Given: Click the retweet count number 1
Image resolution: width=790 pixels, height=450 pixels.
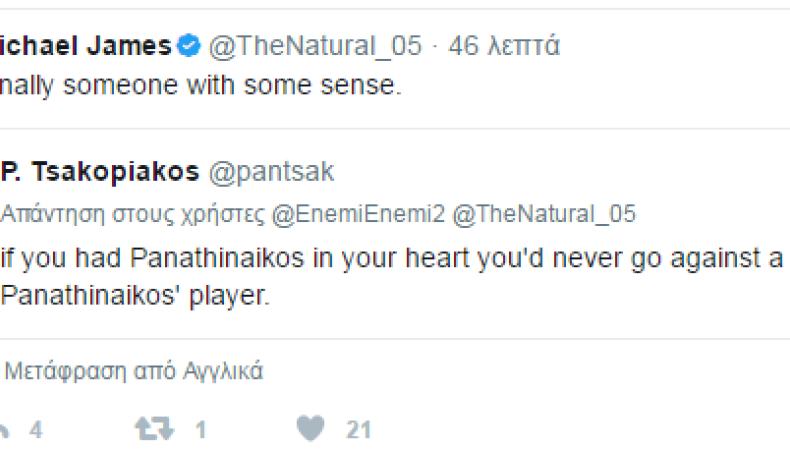Looking at the screenshot, I should pyautogui.click(x=200, y=430).
